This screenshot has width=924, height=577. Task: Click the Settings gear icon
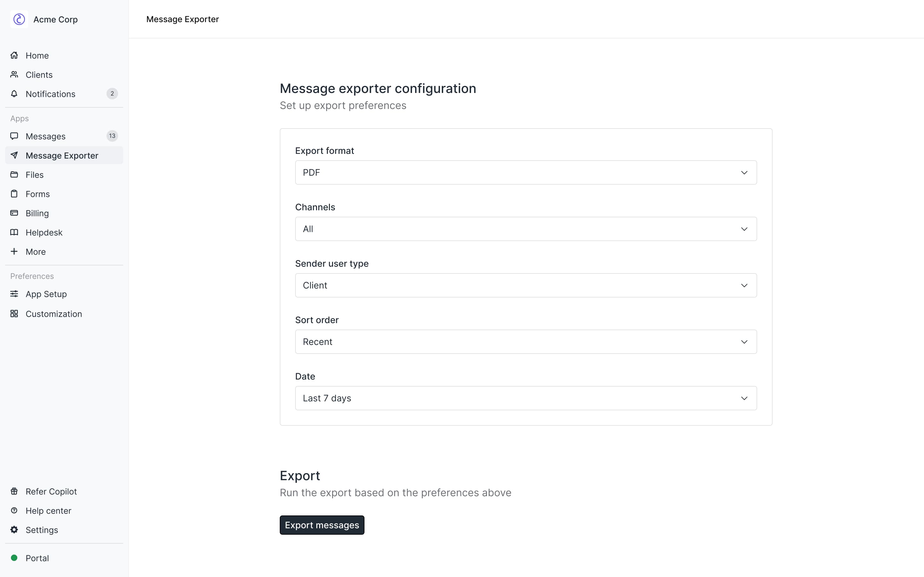[14, 530]
